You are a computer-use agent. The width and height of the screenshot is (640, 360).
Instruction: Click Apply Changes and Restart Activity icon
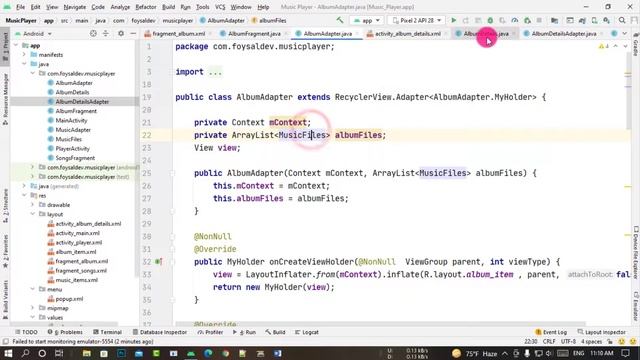[466, 20]
